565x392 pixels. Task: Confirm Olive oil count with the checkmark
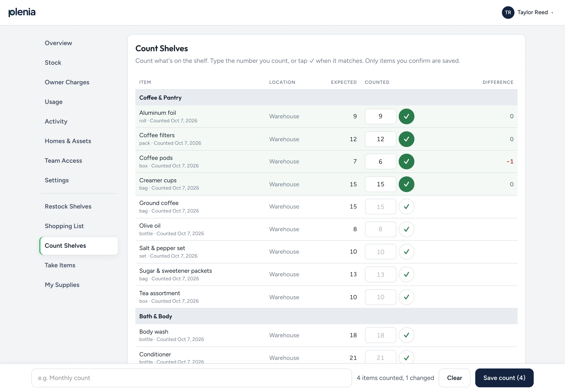point(406,229)
